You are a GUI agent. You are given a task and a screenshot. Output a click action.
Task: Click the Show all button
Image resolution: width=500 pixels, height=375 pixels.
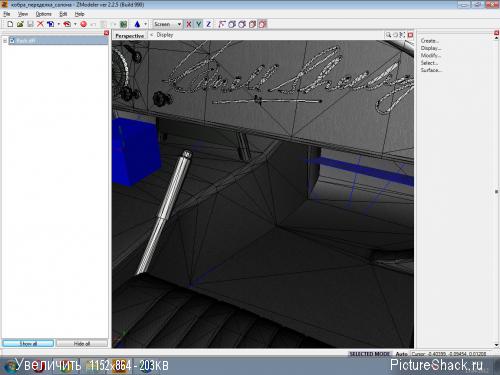pyautogui.click(x=28, y=343)
